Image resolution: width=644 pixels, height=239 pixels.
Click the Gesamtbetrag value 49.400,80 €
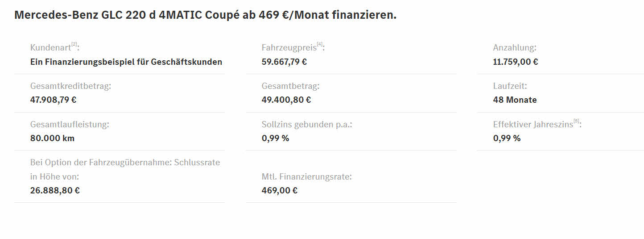tap(286, 100)
